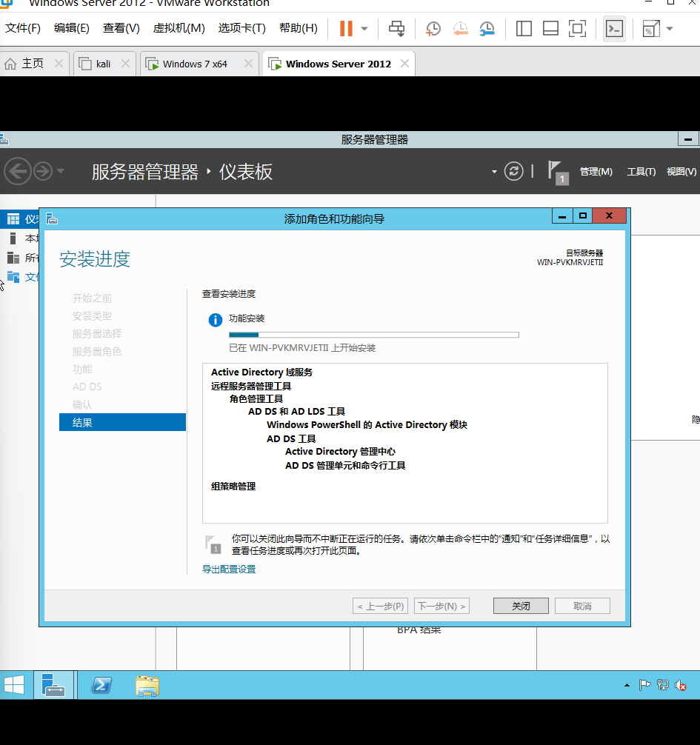Open the 工具(T) menu in Server Manager

click(x=641, y=172)
